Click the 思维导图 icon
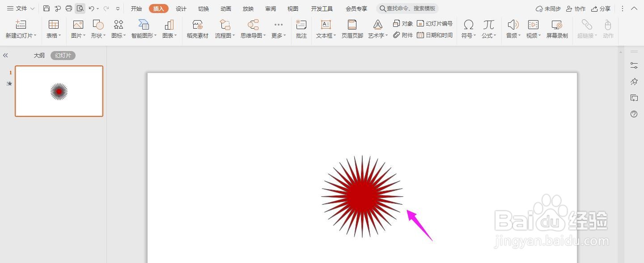 253,25
